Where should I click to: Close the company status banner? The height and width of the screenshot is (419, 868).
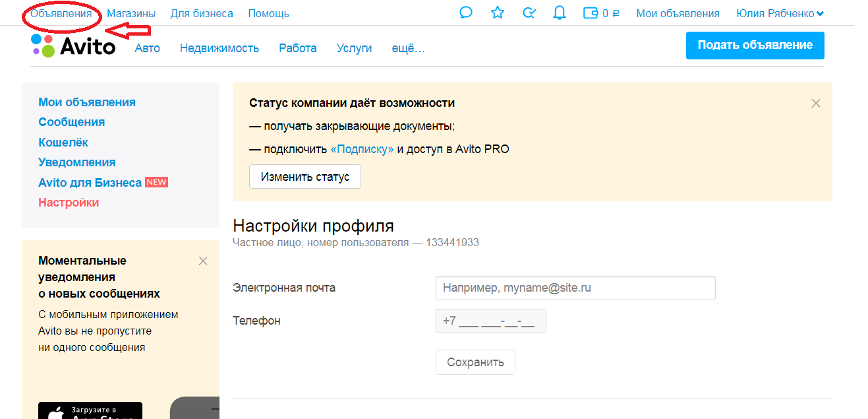coord(816,103)
